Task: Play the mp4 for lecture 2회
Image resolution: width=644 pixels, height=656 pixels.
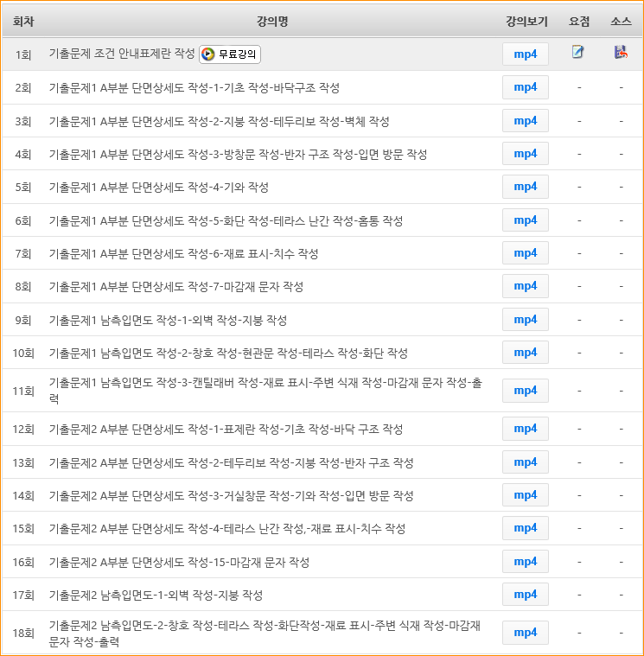Action: click(525, 87)
